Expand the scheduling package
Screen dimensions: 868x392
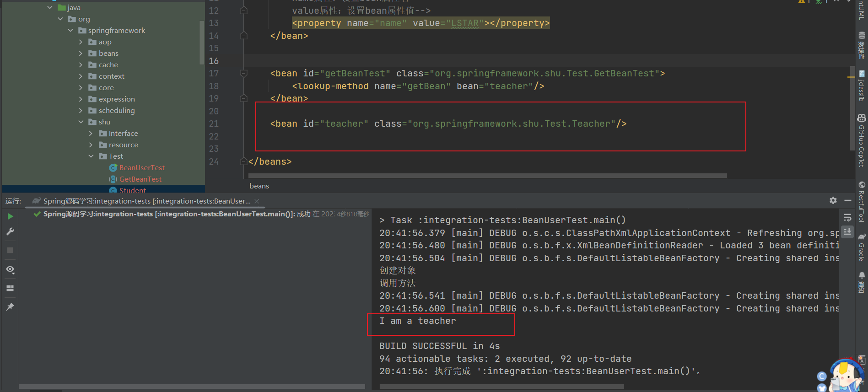[x=81, y=110]
